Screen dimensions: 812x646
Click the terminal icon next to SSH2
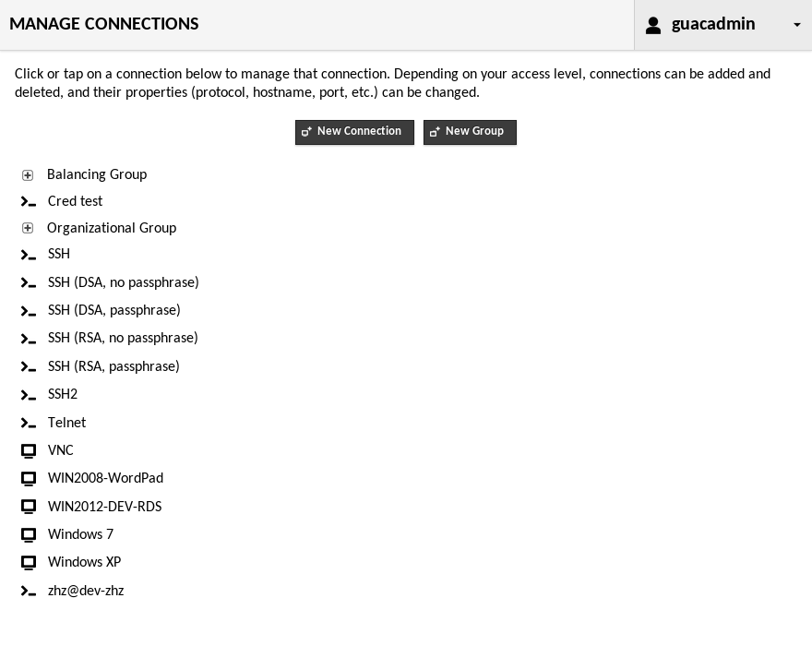[x=29, y=395]
